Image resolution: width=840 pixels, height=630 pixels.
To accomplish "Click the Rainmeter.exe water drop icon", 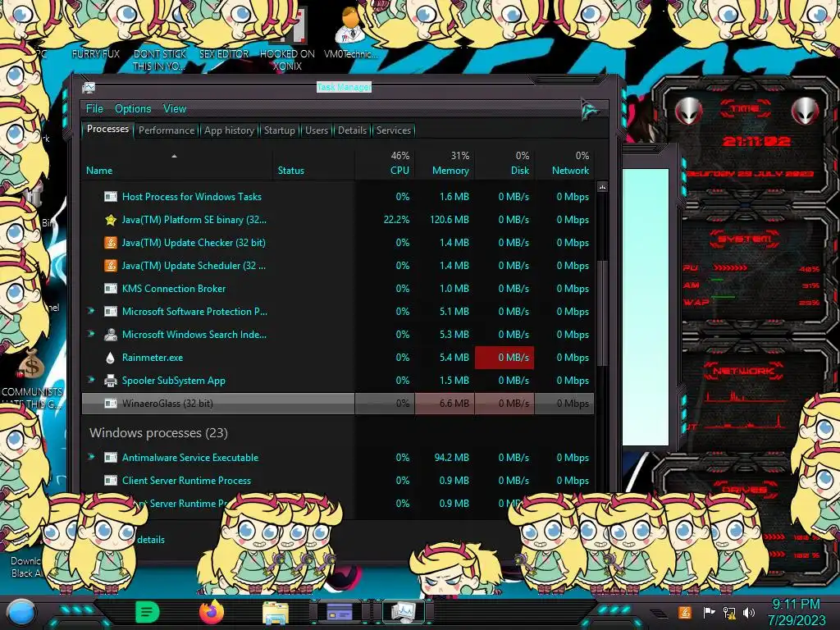I will coord(111,358).
